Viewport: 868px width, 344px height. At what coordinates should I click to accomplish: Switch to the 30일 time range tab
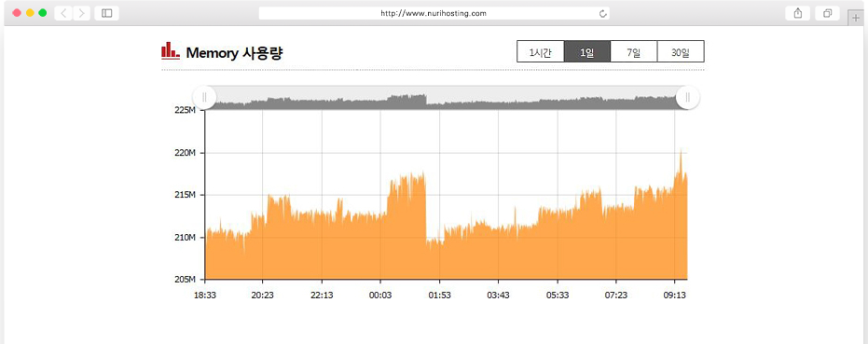point(681,51)
